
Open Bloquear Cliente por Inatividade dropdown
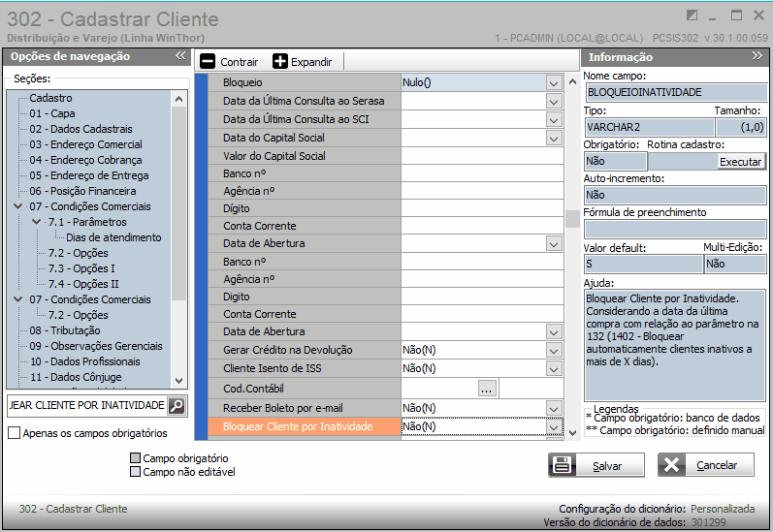[554, 426]
